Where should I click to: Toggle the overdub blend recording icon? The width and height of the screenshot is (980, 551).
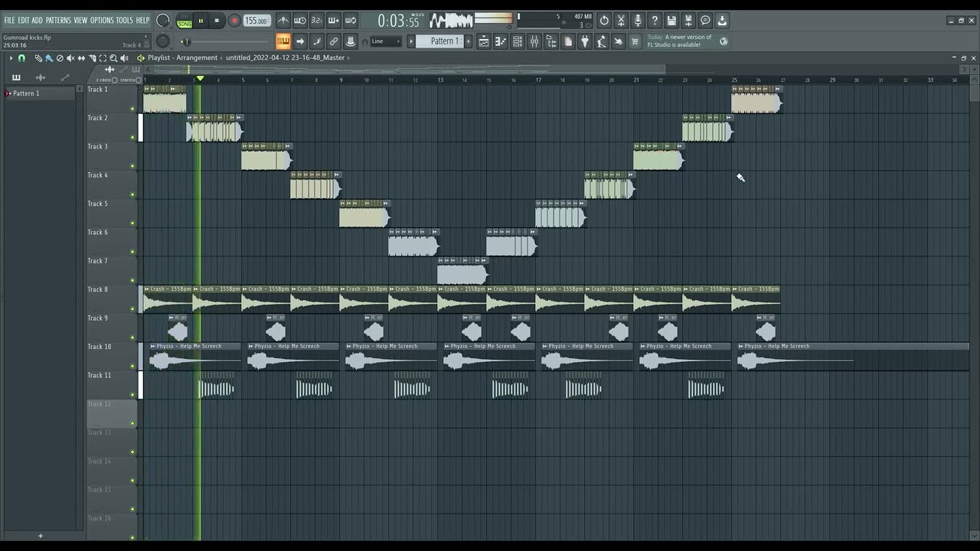[334, 21]
